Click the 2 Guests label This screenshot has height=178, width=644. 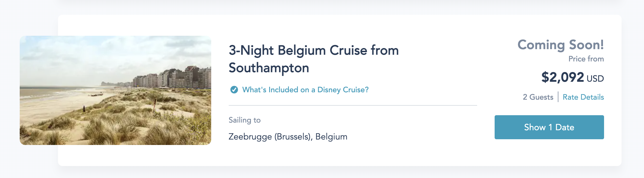point(538,97)
